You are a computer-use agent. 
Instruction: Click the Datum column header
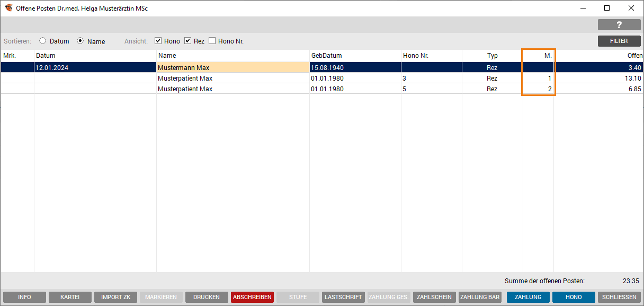point(95,56)
